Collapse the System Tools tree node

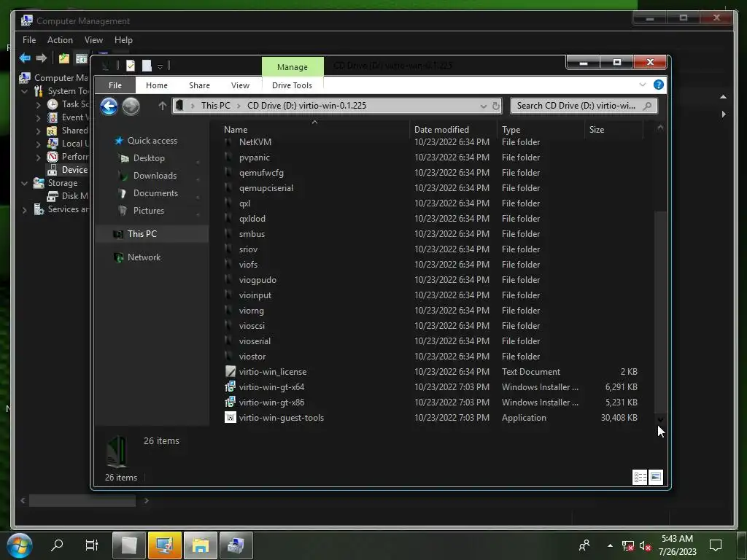point(24,91)
